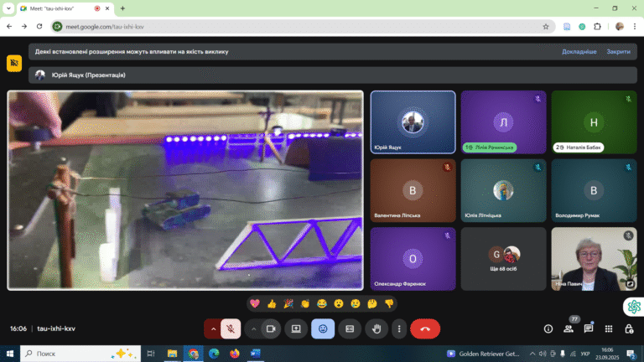Open the present screen share button
Image resolution: width=644 pixels, height=362 pixels.
point(296,328)
